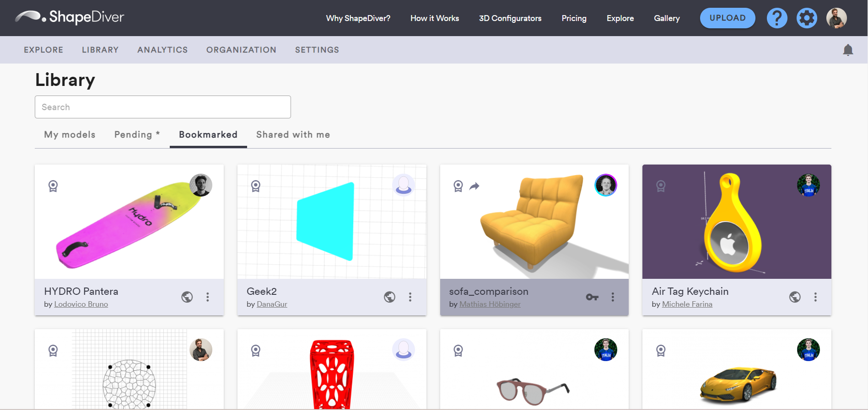Open the settings gear icon in header
The height and width of the screenshot is (410, 868).
(x=806, y=18)
